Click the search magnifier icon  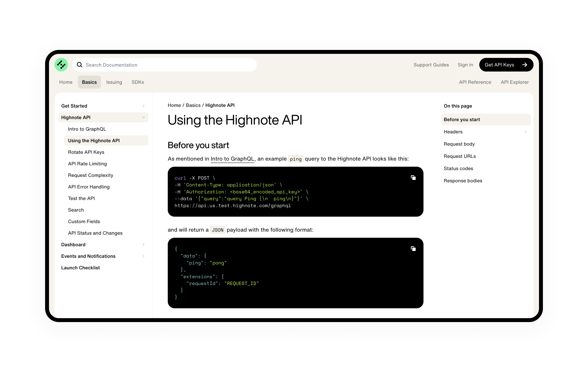coord(80,65)
